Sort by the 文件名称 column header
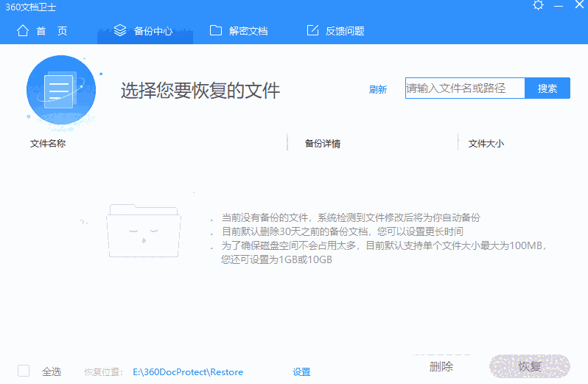Image resolution: width=588 pixels, height=384 pixels. 48,143
